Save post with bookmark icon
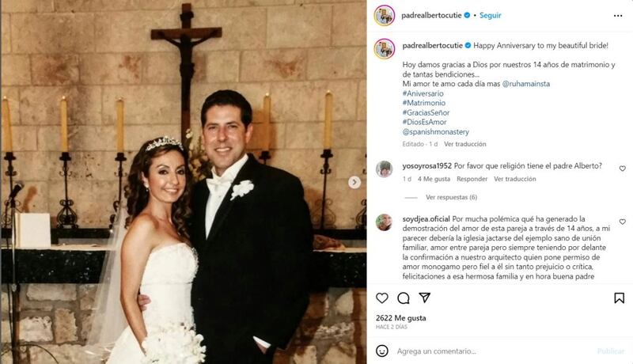 [x=620, y=298]
